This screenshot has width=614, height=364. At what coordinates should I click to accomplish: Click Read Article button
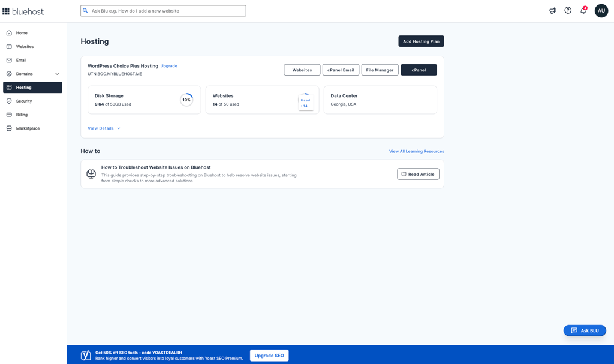(x=418, y=174)
